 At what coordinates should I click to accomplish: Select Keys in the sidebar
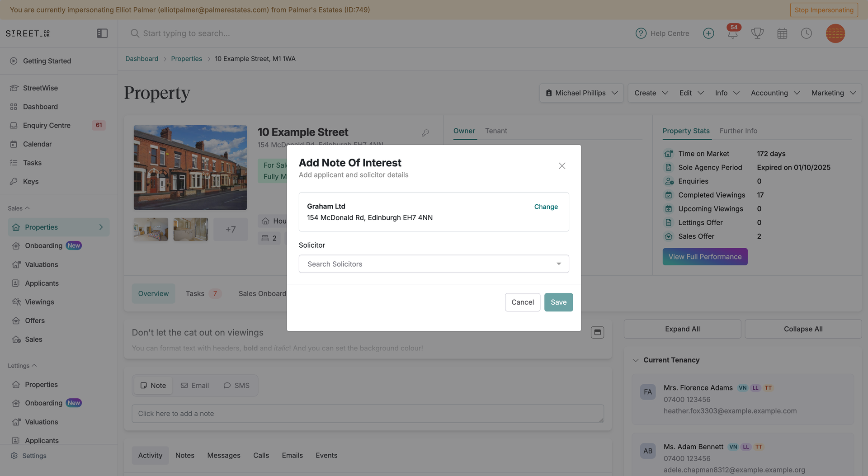pos(31,181)
